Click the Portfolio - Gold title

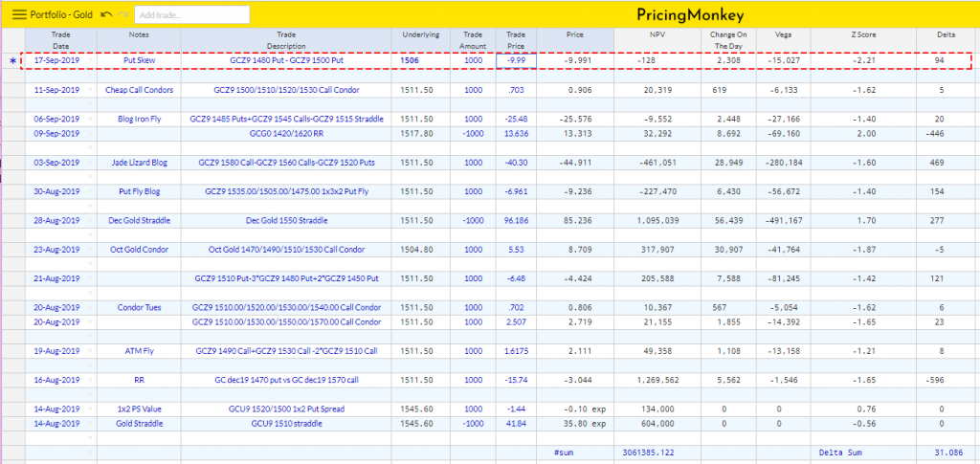point(61,14)
